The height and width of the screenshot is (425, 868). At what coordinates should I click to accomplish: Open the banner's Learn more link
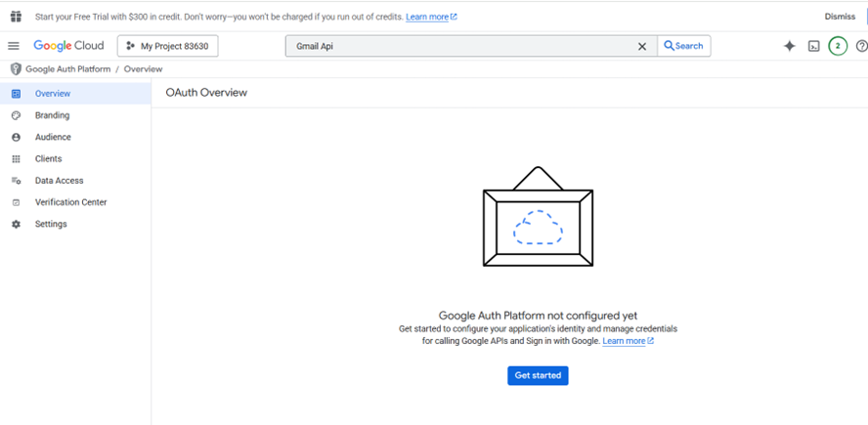coord(431,18)
